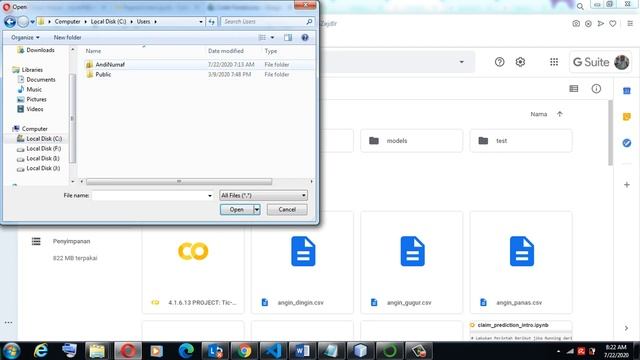Toggle the preview pane button
This screenshot has height=360, width=640.
[288, 38]
